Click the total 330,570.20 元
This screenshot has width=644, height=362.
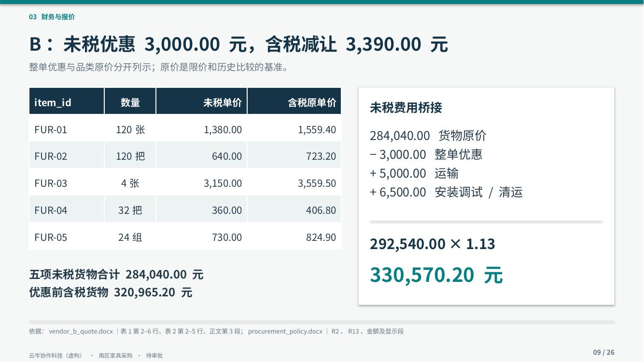(436, 274)
